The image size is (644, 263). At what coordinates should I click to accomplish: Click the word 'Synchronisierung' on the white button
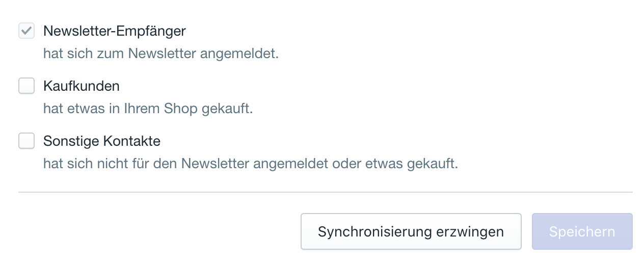pyautogui.click(x=374, y=231)
